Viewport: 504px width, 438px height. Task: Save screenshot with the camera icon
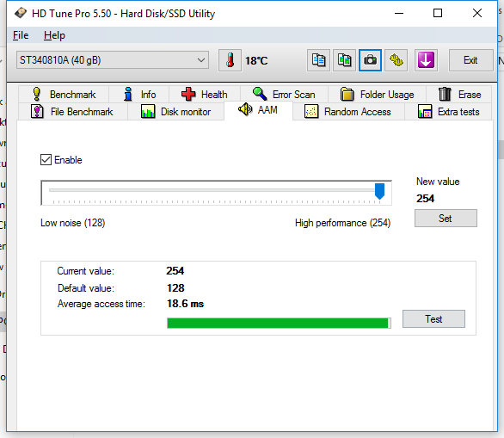tap(371, 60)
